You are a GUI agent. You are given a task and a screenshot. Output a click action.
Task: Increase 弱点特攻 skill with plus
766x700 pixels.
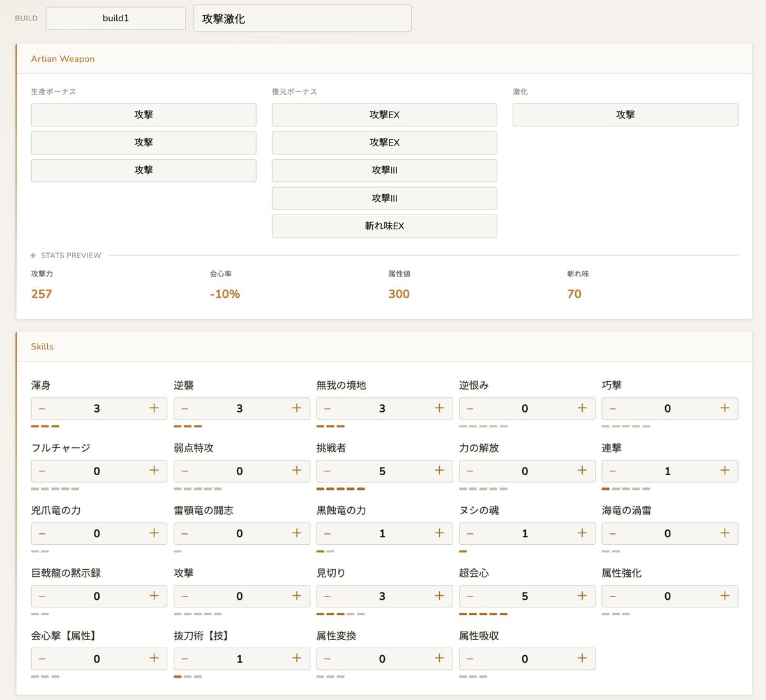297,471
